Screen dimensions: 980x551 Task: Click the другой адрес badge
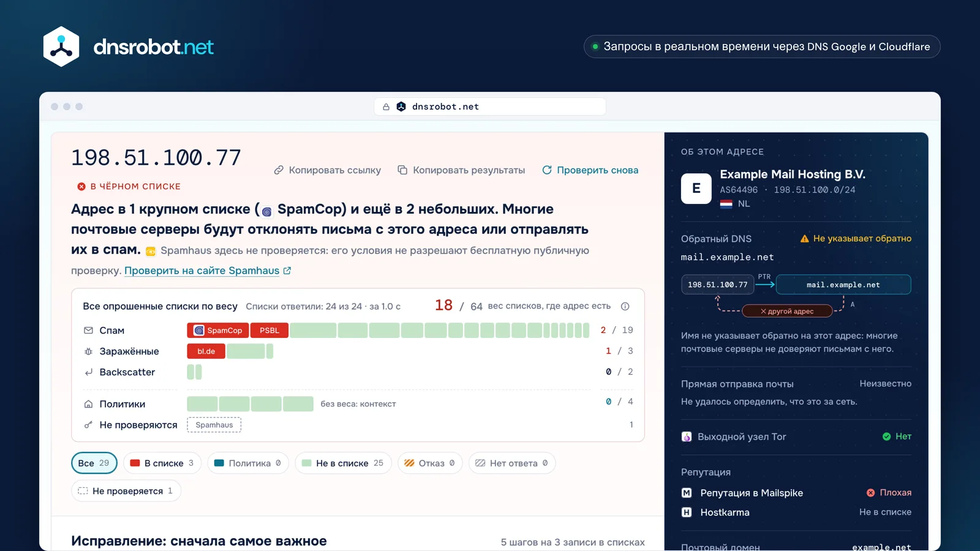787,311
